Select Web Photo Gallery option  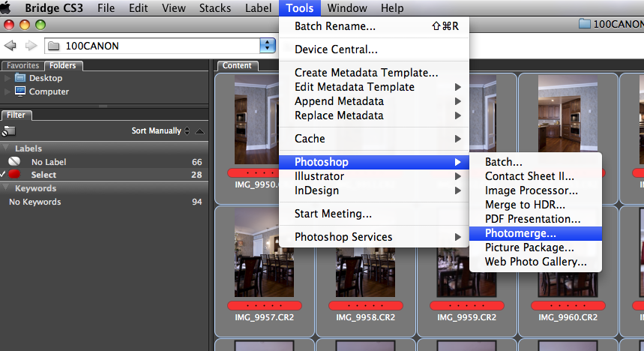pos(535,262)
